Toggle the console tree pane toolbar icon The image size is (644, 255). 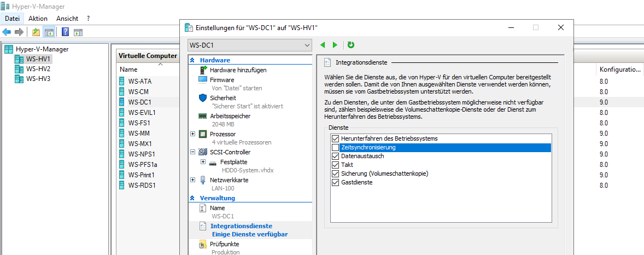coord(49,32)
